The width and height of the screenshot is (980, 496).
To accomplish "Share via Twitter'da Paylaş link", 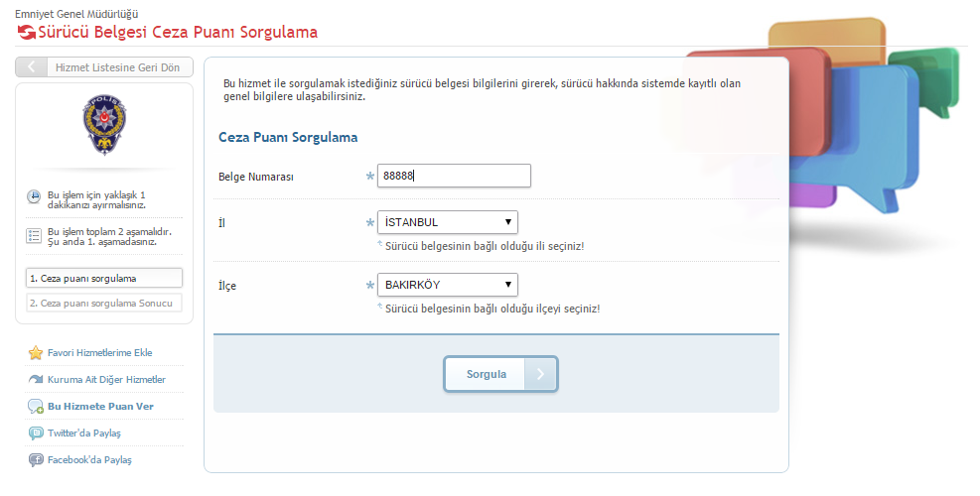I will [x=84, y=433].
